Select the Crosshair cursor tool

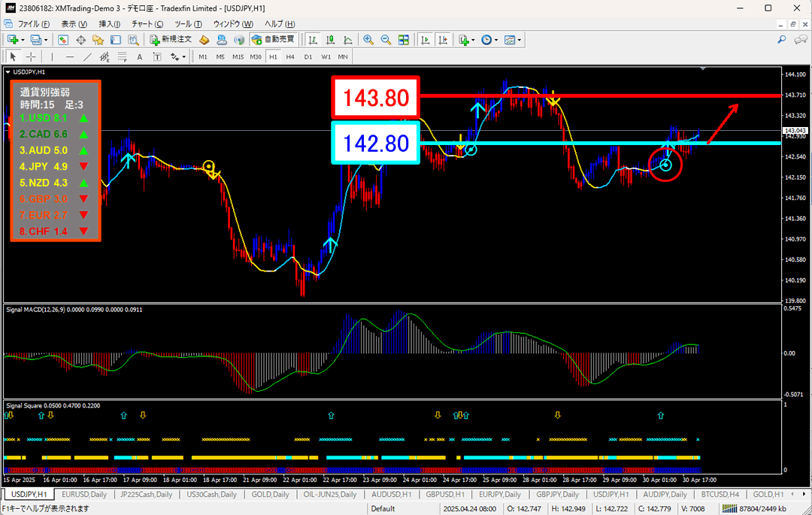pos(31,56)
